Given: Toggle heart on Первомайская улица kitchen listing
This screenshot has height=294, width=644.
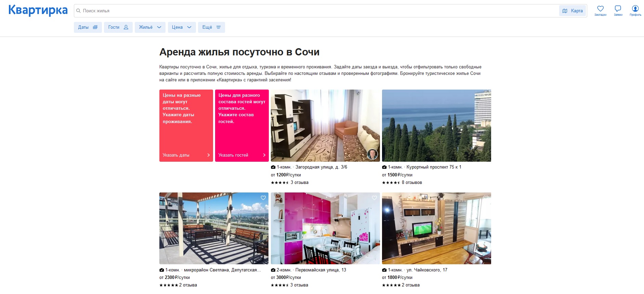Looking at the screenshot, I should point(374,198).
